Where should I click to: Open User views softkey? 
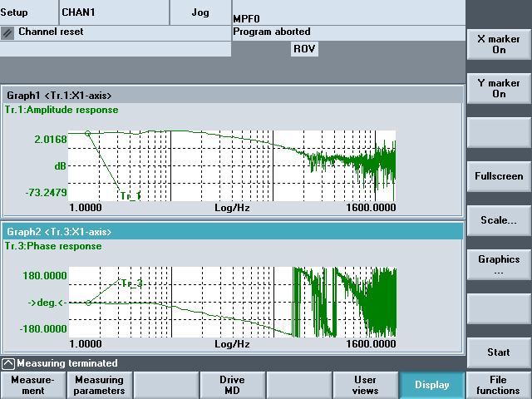tap(366, 385)
